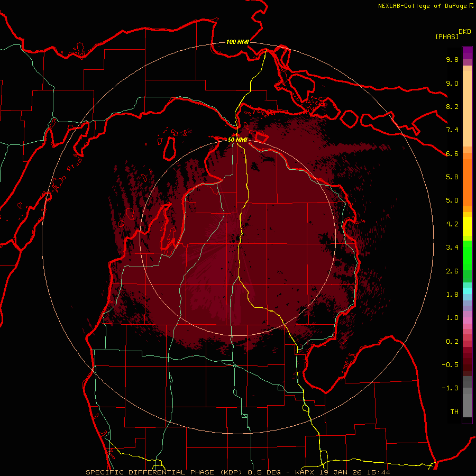Image resolution: width=476 pixels, height=476 pixels.
Task: Click the TH threshold label
Action: coord(454,412)
